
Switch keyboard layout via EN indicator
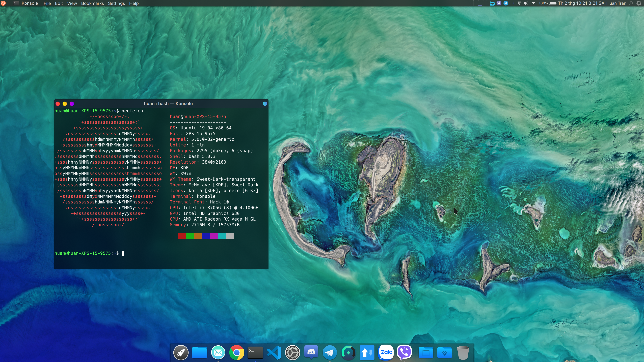point(513,3)
